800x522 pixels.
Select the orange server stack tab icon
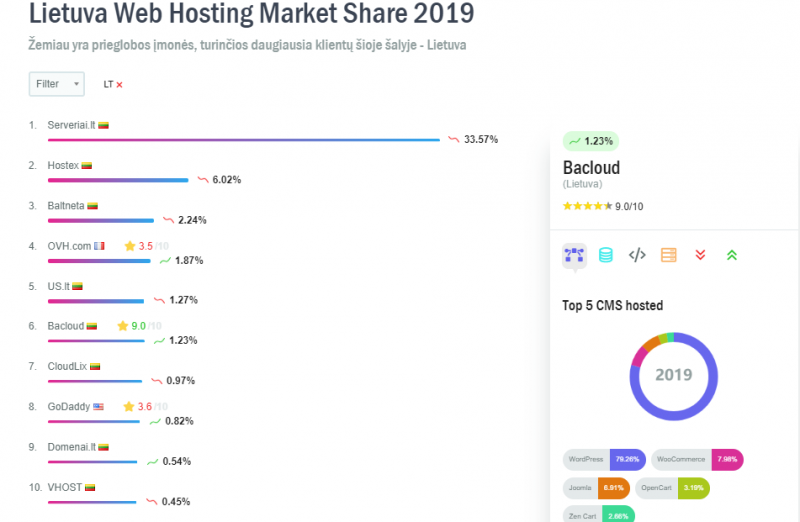pyautogui.click(x=669, y=255)
